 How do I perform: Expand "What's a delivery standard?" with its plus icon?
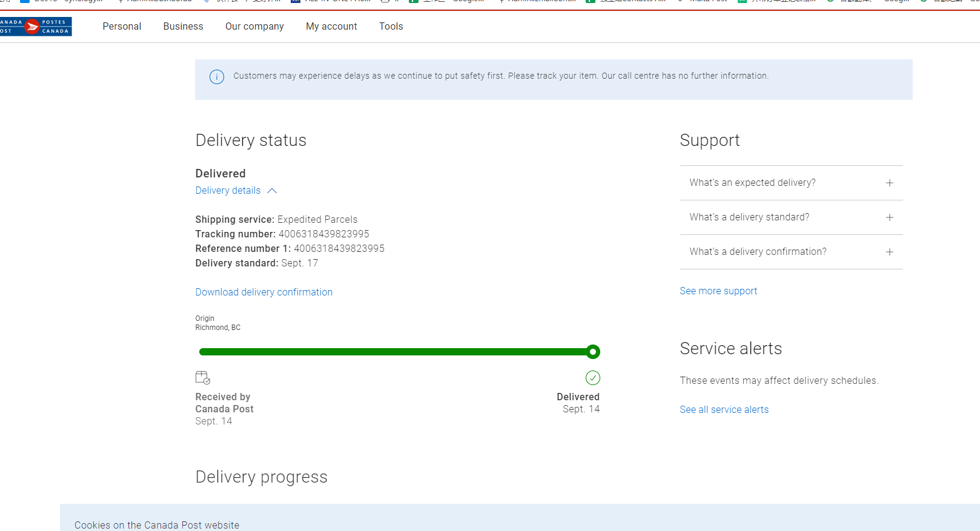pos(889,217)
